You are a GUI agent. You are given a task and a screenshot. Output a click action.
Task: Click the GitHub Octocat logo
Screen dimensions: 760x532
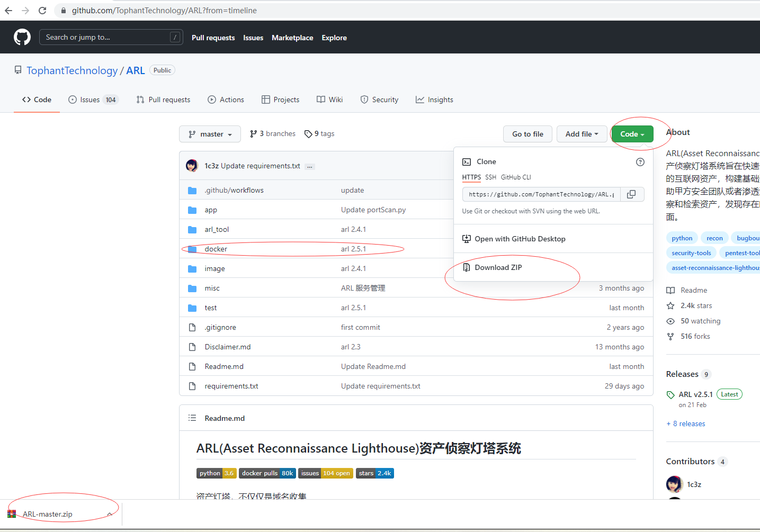pyautogui.click(x=22, y=37)
